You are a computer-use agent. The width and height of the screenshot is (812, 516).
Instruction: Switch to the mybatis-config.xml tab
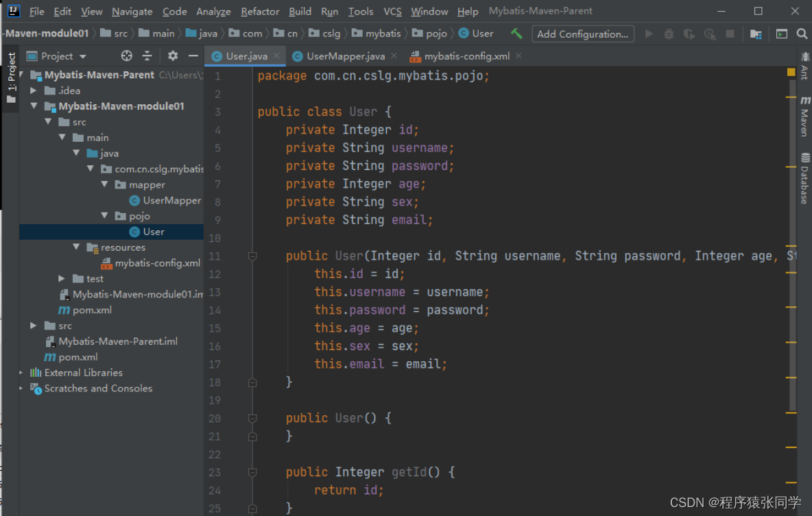pyautogui.click(x=466, y=56)
